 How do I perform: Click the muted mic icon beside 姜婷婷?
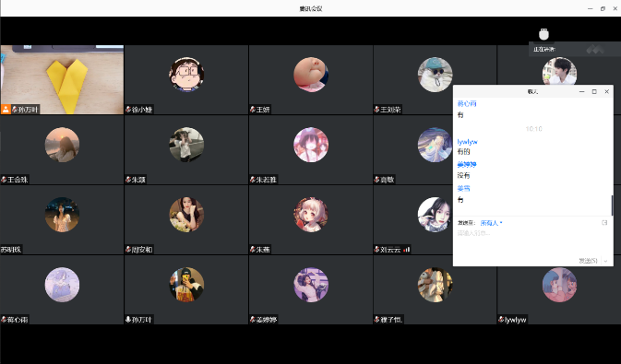point(253,320)
